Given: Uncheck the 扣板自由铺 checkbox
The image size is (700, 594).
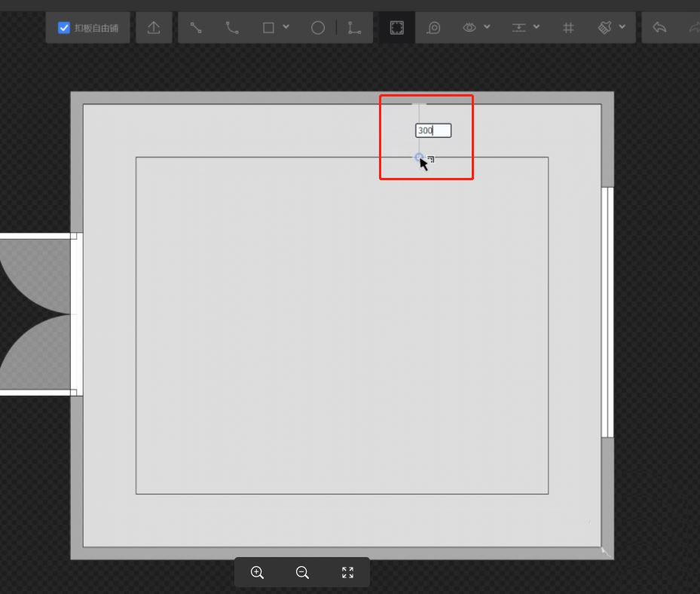Looking at the screenshot, I should [x=65, y=28].
